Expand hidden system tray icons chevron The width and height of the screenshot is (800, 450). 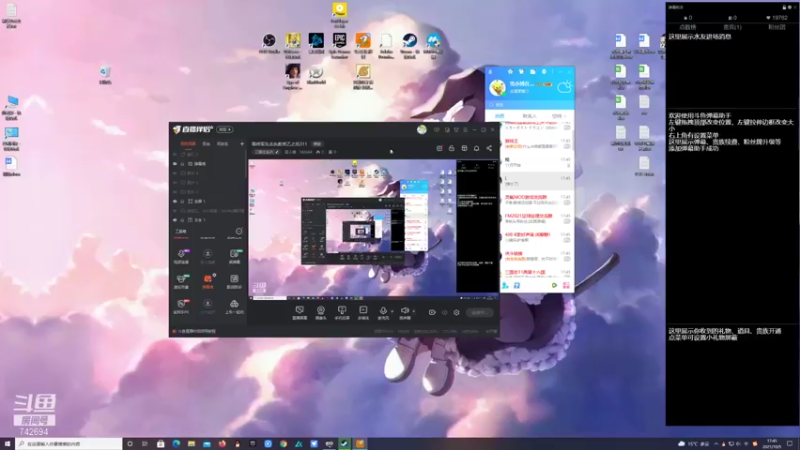(716, 444)
